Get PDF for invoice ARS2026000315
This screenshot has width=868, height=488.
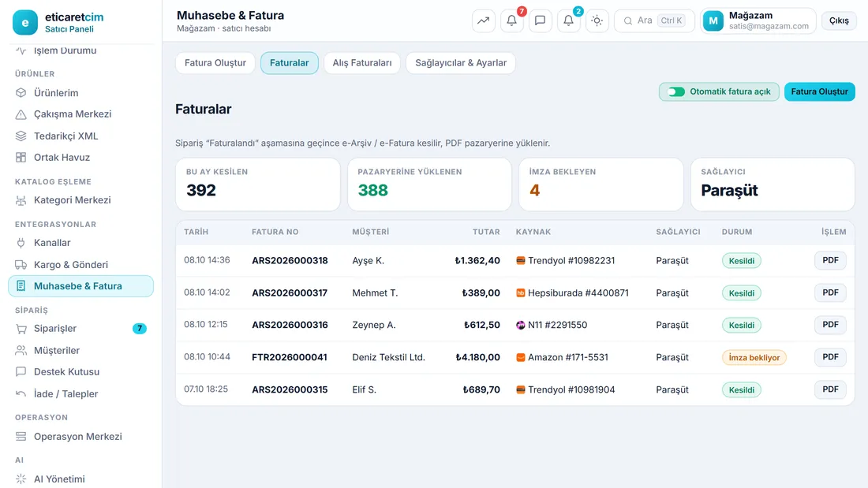[830, 389]
